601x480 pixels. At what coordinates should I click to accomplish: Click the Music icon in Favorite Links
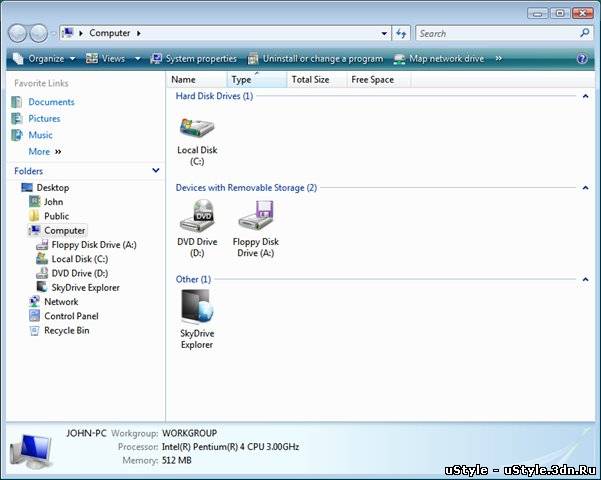(x=16, y=135)
